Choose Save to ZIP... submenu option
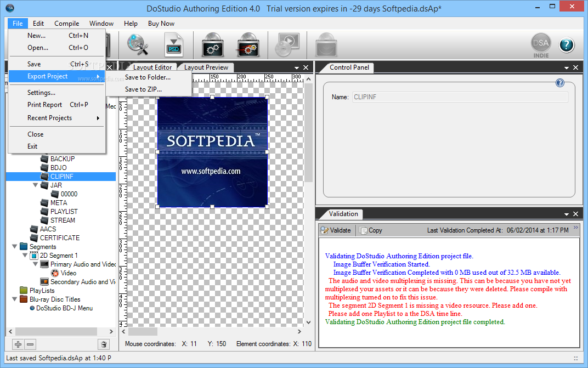Image resolution: width=588 pixels, height=368 pixels. click(148, 89)
